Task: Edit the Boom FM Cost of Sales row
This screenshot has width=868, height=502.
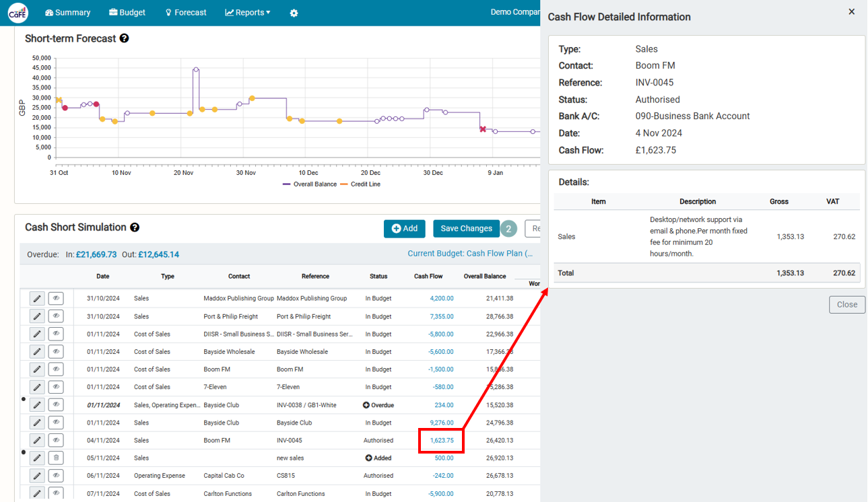Action: coord(37,369)
